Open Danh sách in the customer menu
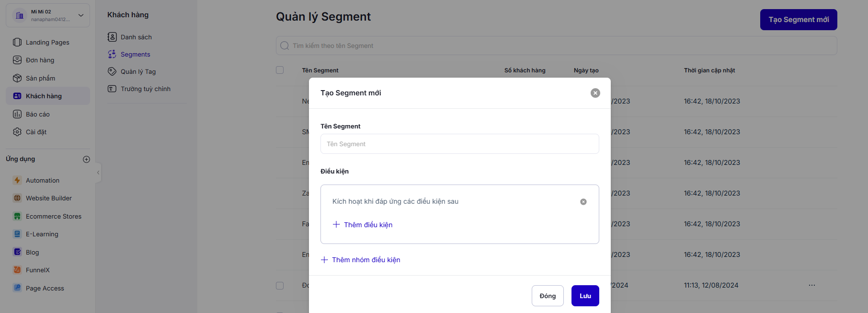Image resolution: width=868 pixels, height=313 pixels. (136, 37)
